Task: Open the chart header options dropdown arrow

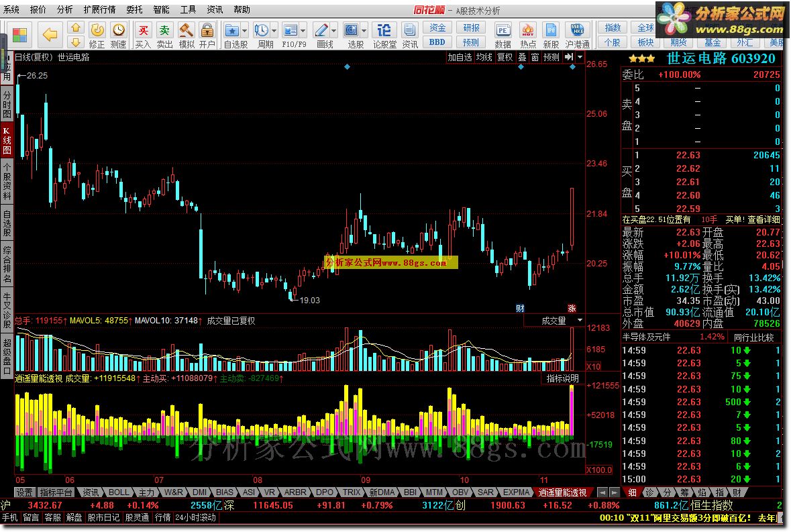Action: coord(580,57)
